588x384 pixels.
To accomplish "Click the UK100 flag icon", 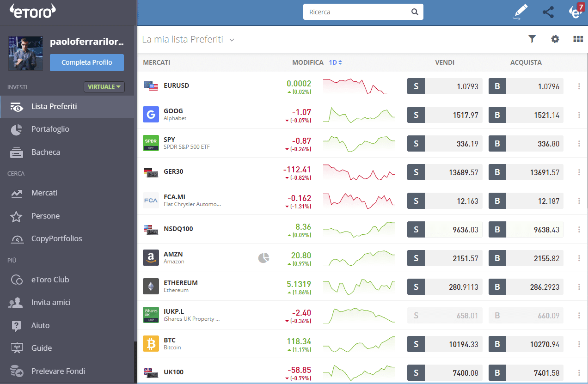I will coord(151,372).
